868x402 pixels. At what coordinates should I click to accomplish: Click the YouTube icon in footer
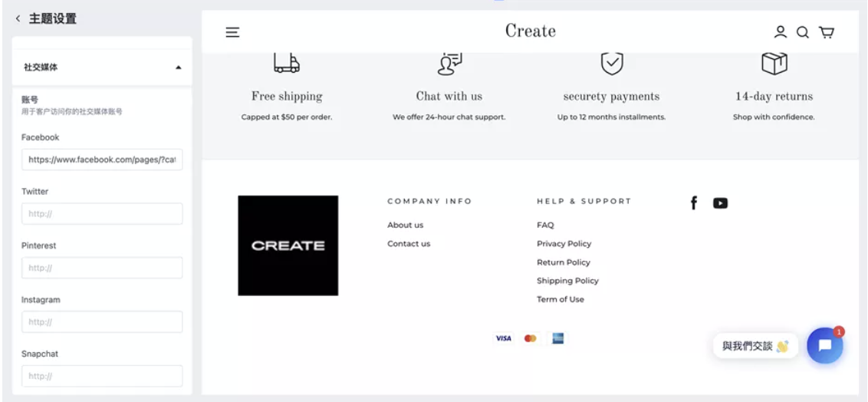720,203
